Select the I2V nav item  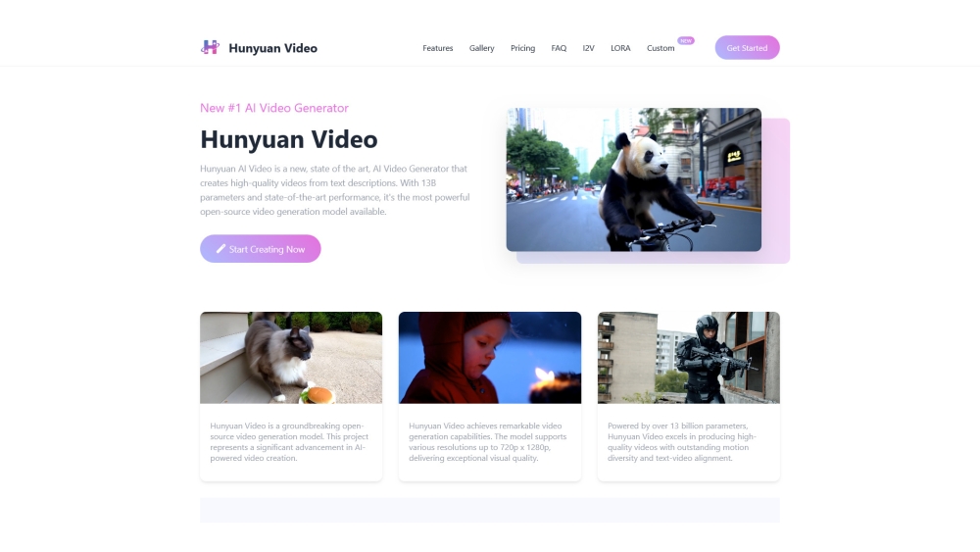coord(589,48)
